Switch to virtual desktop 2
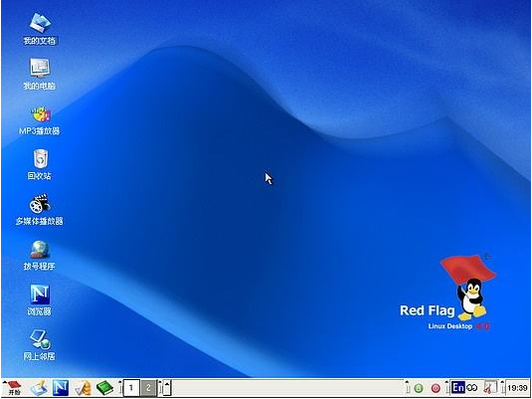 click(x=148, y=388)
